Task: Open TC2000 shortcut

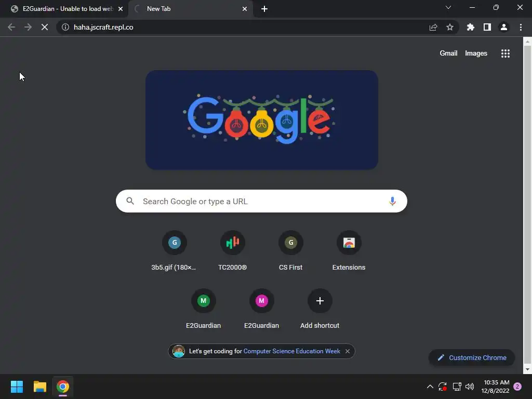Action: point(232,251)
